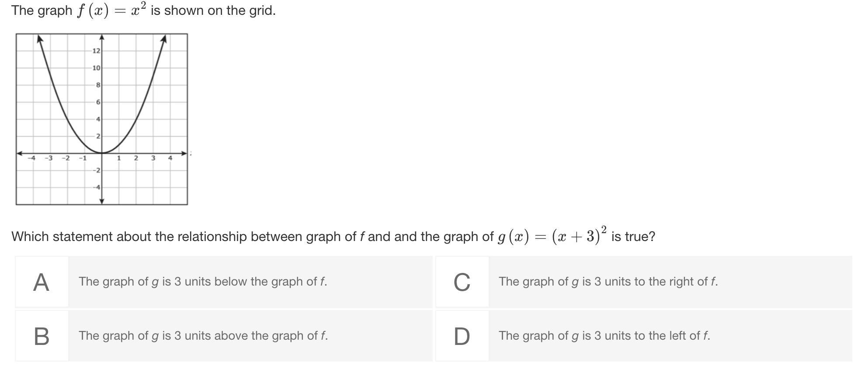Click the downward arrow of y-axis
The height and width of the screenshot is (372, 868).
point(101,201)
